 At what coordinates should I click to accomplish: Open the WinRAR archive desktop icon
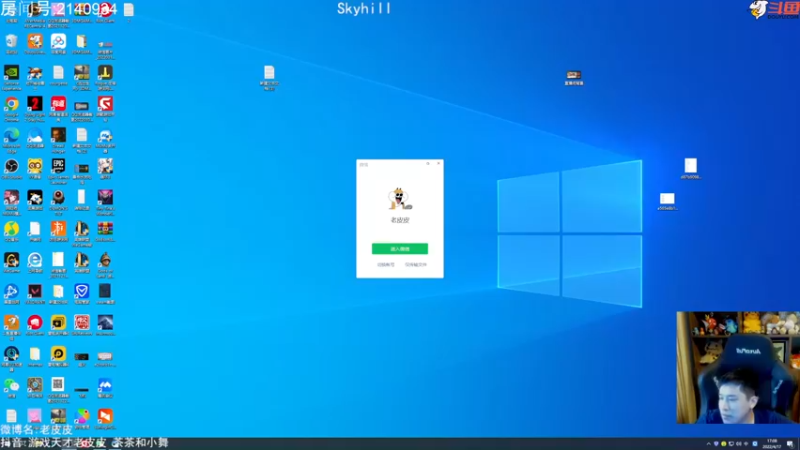click(x=105, y=229)
